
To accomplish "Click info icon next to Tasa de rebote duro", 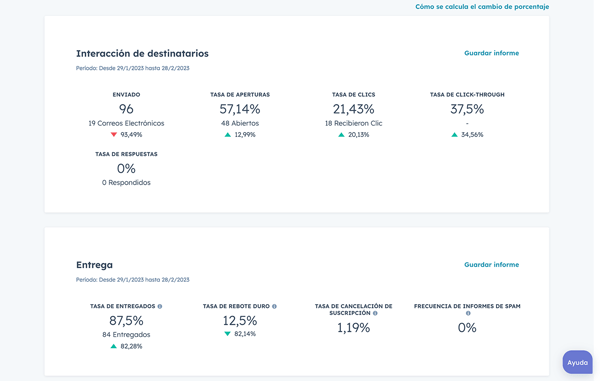I will [274, 306].
